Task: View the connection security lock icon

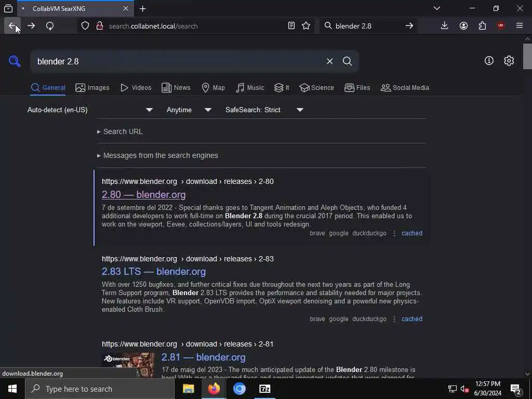Action: (x=99, y=26)
